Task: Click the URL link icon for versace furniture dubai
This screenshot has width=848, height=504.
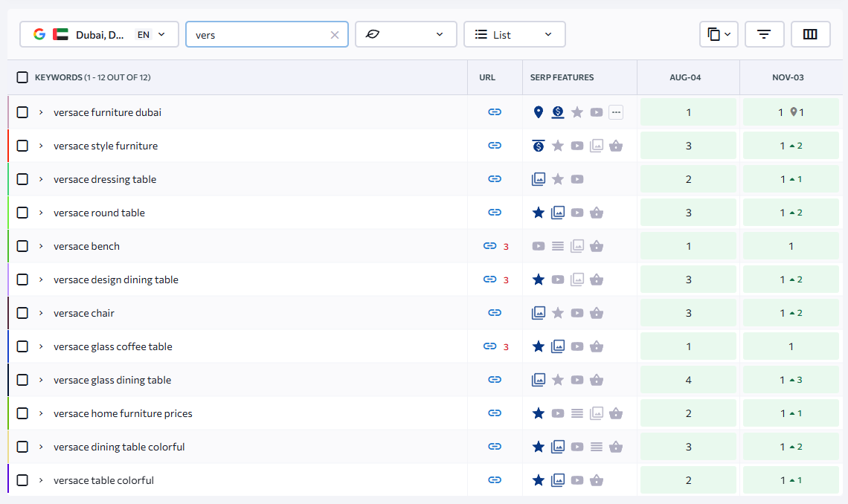Action: pos(494,112)
